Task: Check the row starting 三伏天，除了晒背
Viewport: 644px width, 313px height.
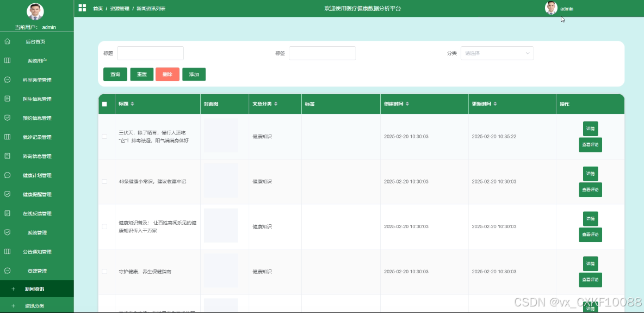Action: tap(104, 136)
